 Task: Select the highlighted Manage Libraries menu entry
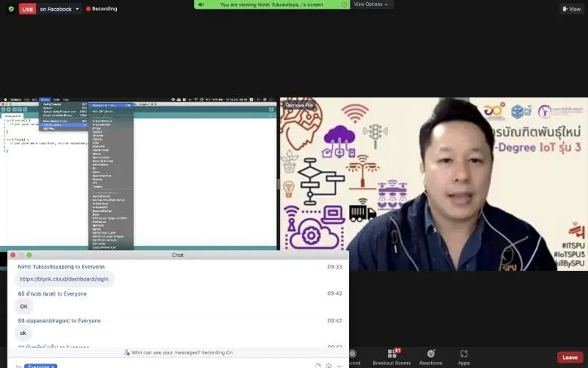click(110, 105)
